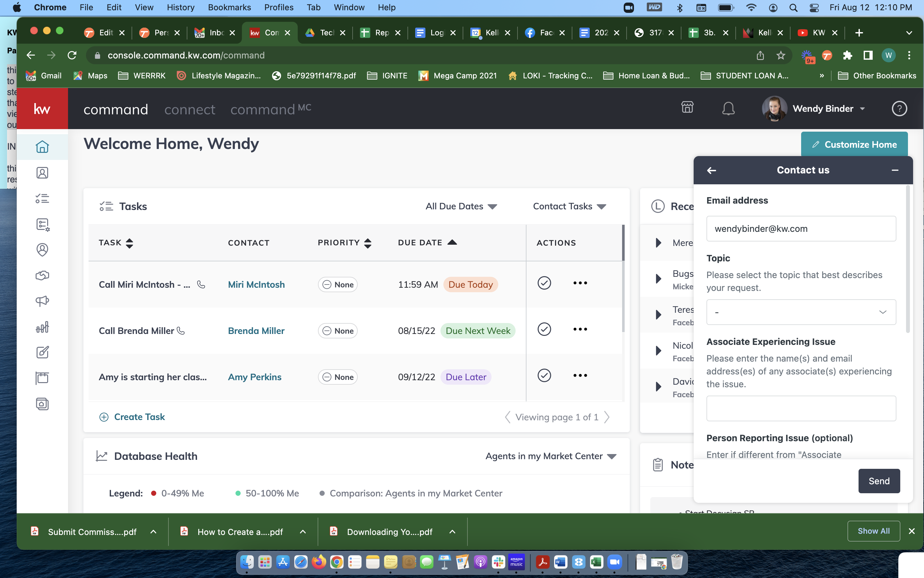
Task: Click the help question mark icon
Action: click(899, 109)
